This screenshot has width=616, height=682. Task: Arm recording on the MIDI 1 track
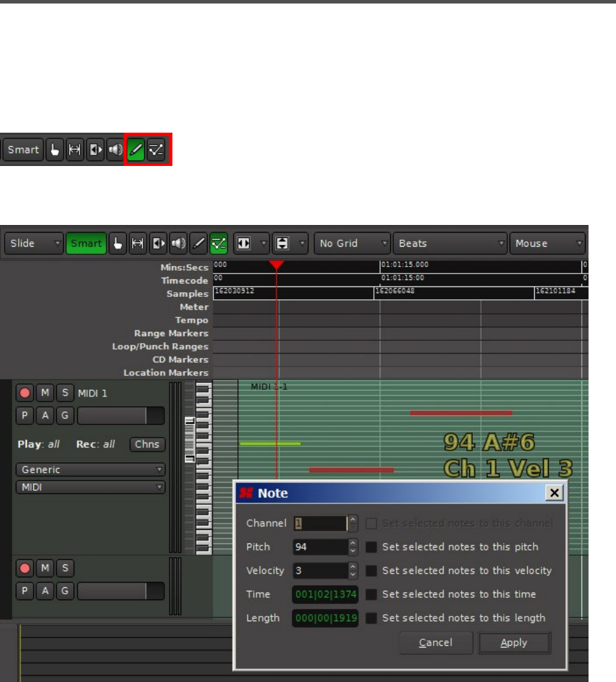coord(25,393)
